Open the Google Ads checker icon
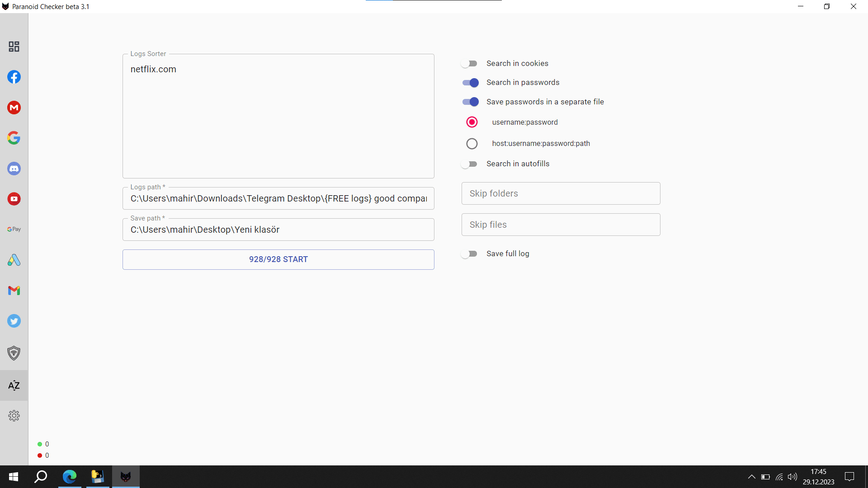 tap(14, 260)
